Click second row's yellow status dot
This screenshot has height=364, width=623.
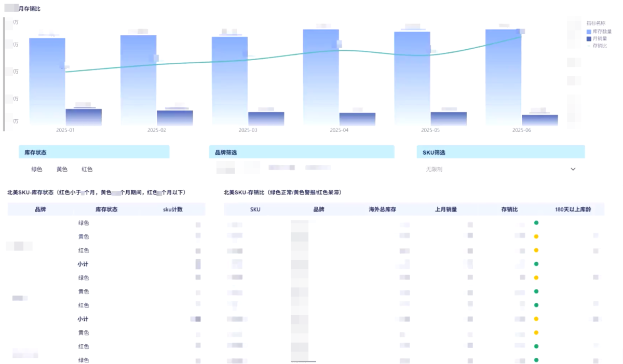(x=536, y=236)
